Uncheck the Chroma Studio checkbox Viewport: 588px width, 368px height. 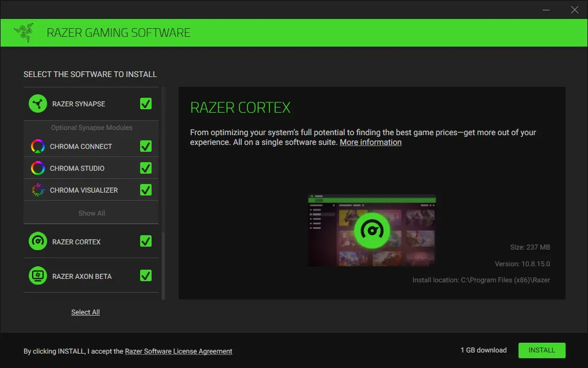click(x=146, y=168)
